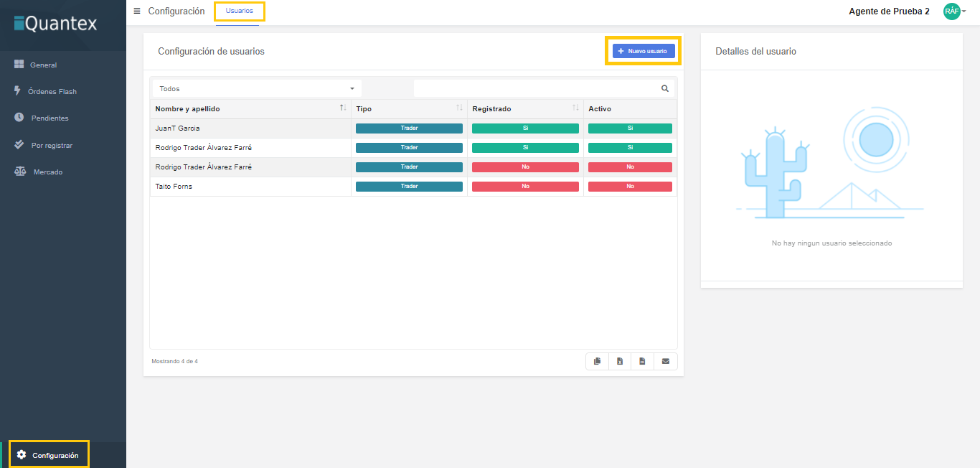Click the user search input field
980x468 pixels.
point(536,89)
